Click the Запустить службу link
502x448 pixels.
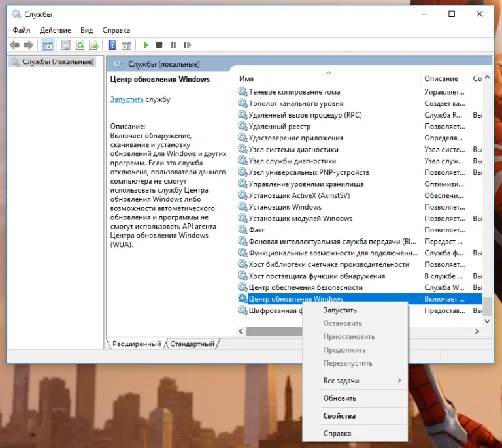pos(127,99)
